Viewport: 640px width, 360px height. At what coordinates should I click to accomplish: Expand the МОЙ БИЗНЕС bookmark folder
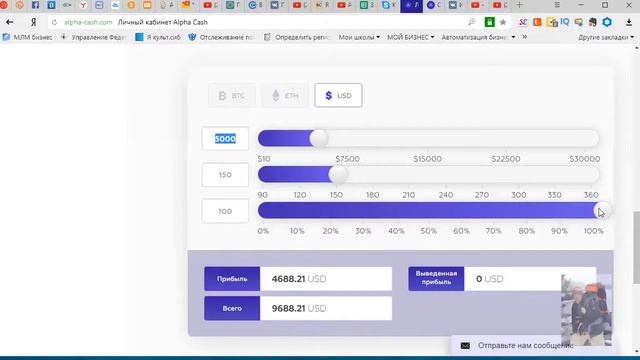[x=411, y=37]
